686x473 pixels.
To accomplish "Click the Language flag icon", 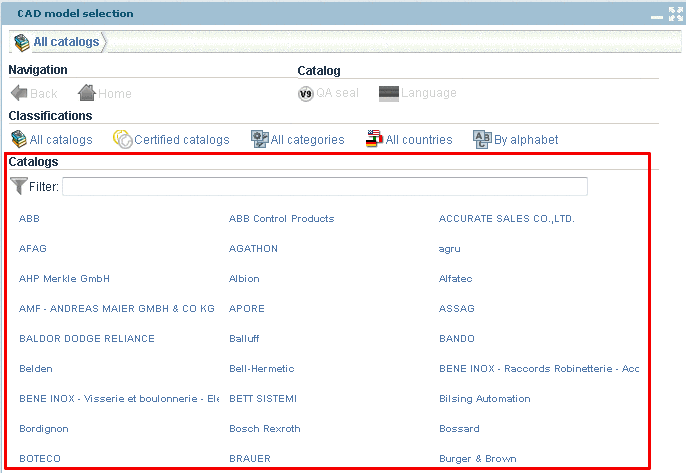I will (x=389, y=94).
